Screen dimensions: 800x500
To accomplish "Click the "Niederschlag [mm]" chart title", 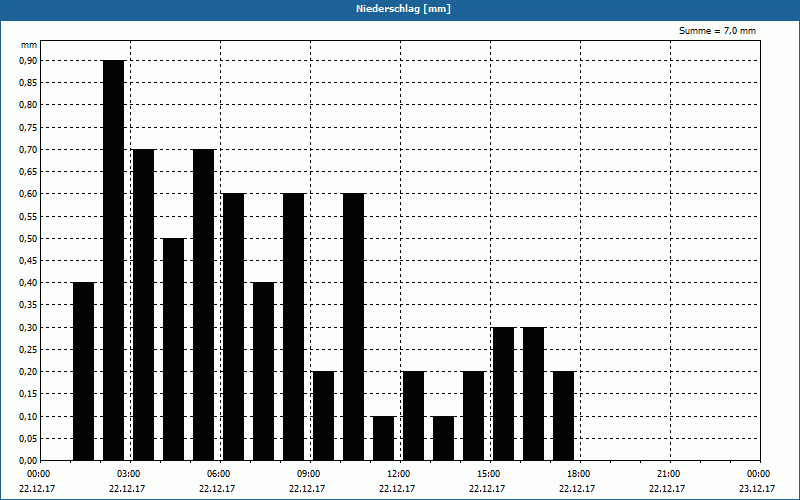I will tap(403, 9).
